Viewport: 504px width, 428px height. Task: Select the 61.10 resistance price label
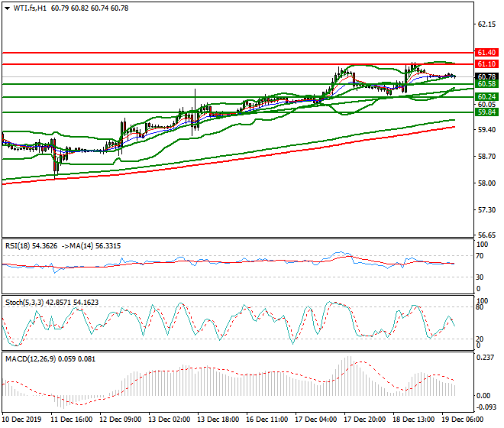486,64
